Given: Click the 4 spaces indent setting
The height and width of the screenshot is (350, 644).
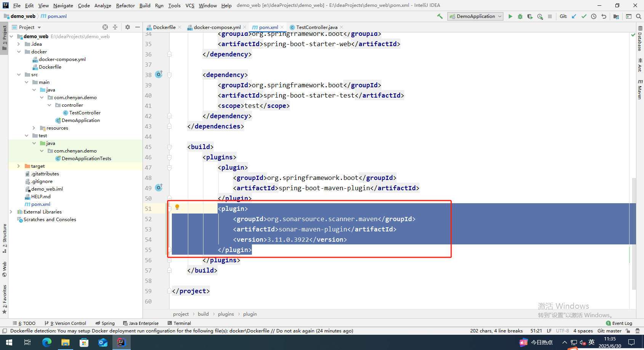Looking at the screenshot, I should tap(583, 331).
